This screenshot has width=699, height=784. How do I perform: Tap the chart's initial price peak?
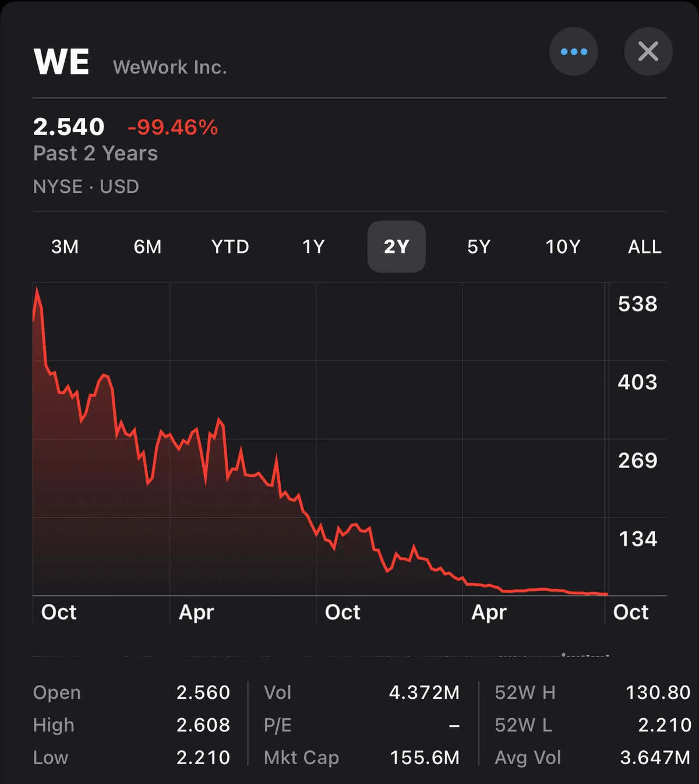click(37, 290)
